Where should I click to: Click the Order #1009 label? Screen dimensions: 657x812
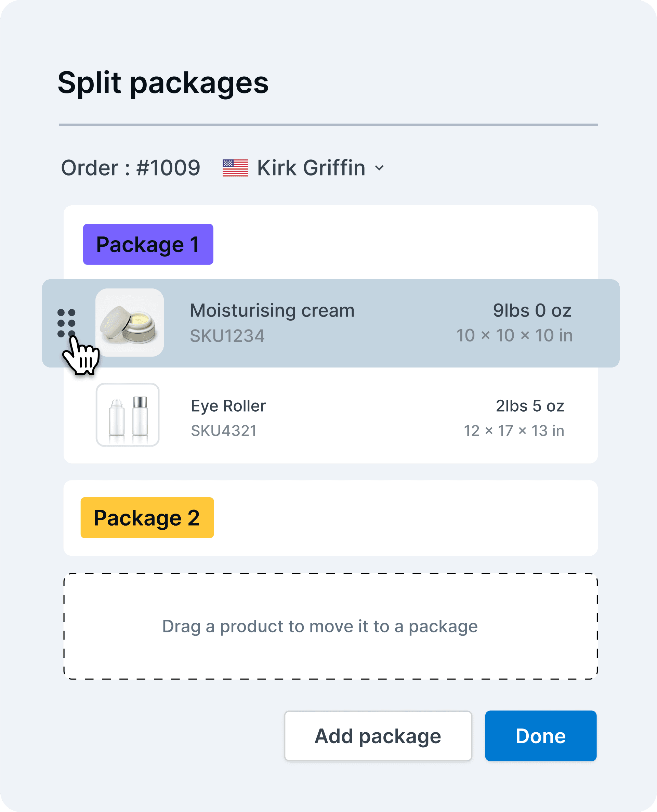[x=131, y=168]
